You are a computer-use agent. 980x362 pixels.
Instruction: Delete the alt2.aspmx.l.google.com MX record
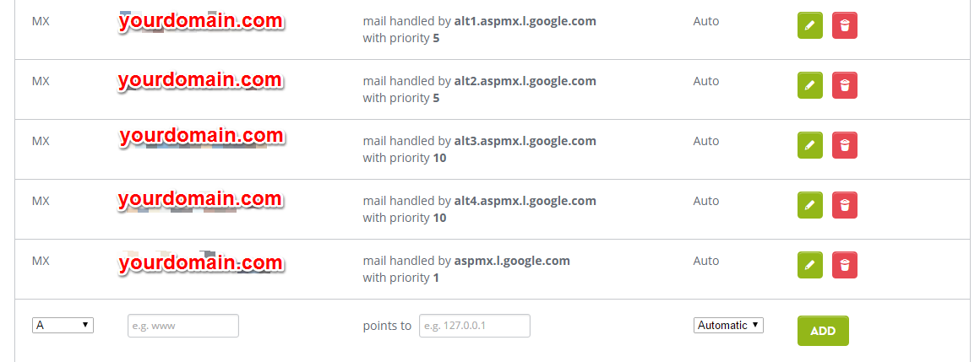[844, 85]
